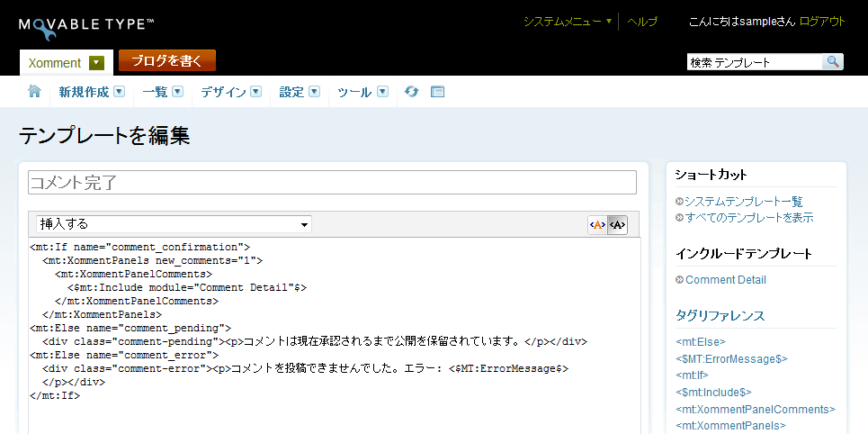868x434 pixels.
Task: Click the Movable Type logo
Action: (x=86, y=25)
